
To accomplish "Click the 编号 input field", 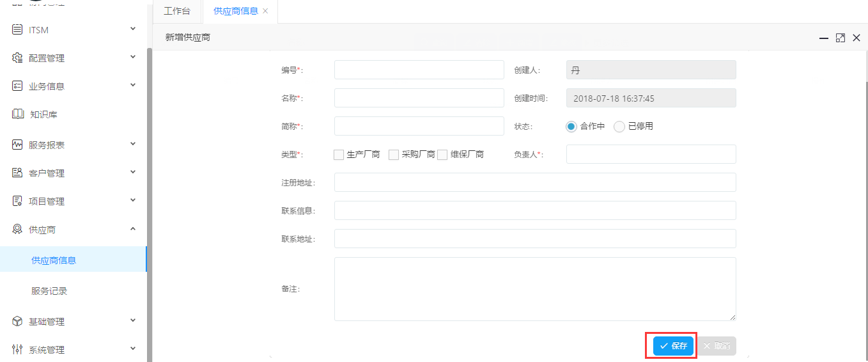I will pos(419,70).
